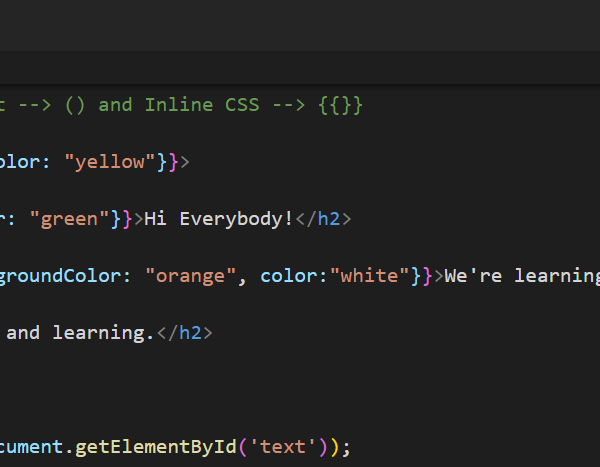
Task: Click the closing h2 tag after learning.
Action: coord(185,333)
